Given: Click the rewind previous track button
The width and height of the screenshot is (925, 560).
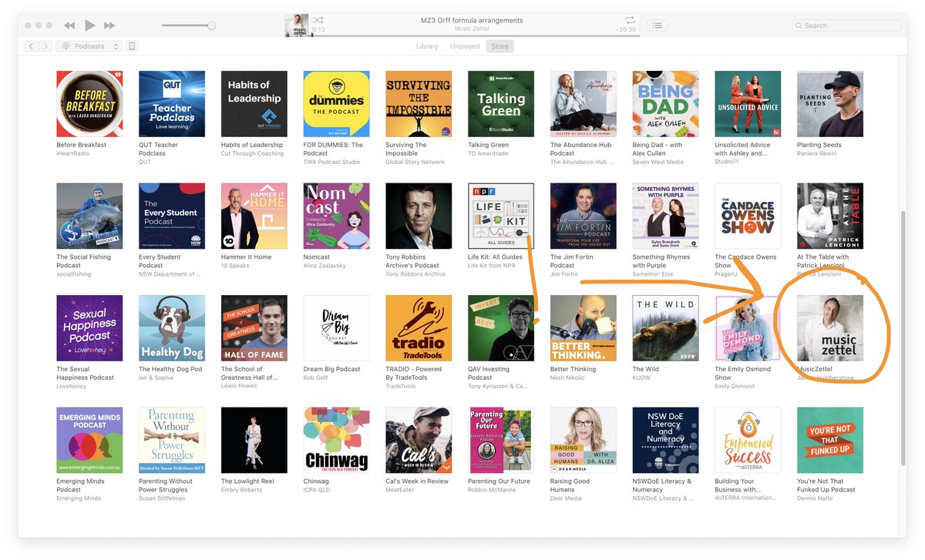Looking at the screenshot, I should [69, 25].
